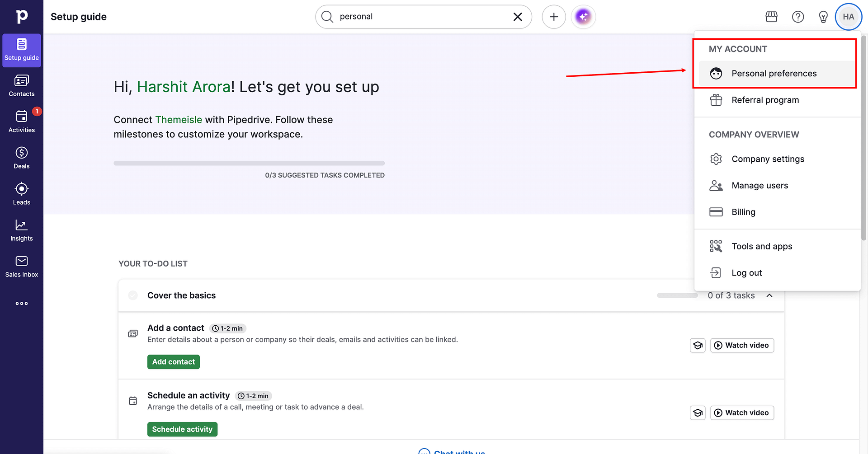The height and width of the screenshot is (454, 868).
Task: Open Activities in the sidebar
Action: point(22,122)
